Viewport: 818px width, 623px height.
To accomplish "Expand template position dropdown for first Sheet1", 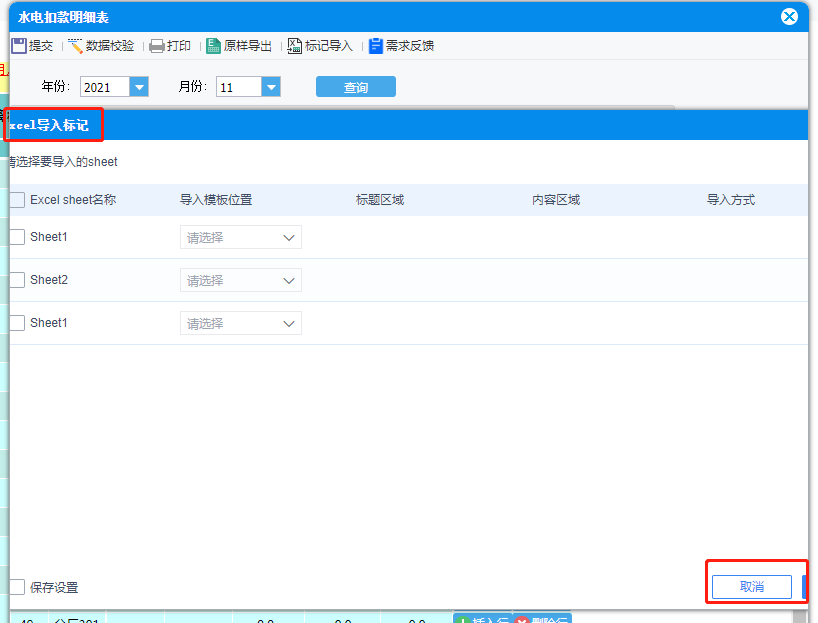I will click(x=241, y=237).
